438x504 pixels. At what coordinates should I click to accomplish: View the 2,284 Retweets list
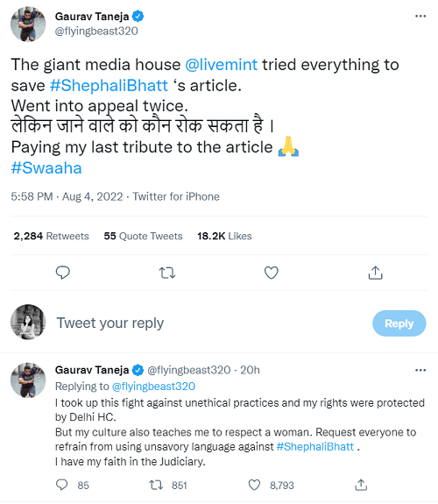click(x=51, y=236)
